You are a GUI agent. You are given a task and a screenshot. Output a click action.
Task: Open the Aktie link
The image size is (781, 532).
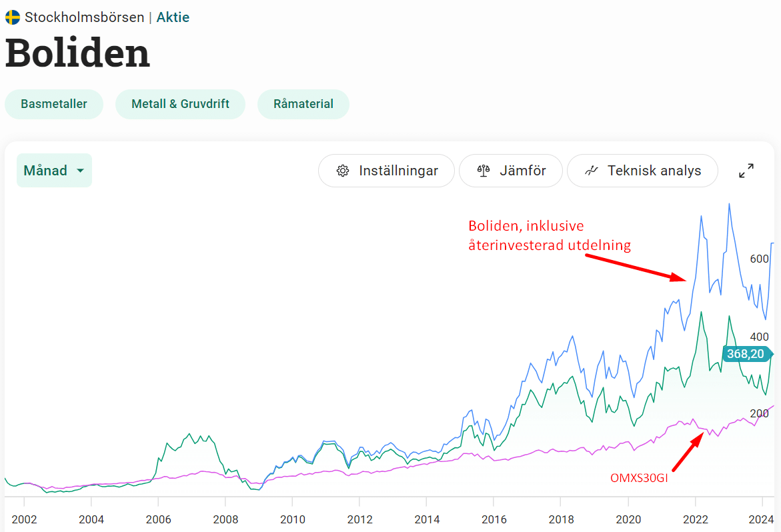173,17
